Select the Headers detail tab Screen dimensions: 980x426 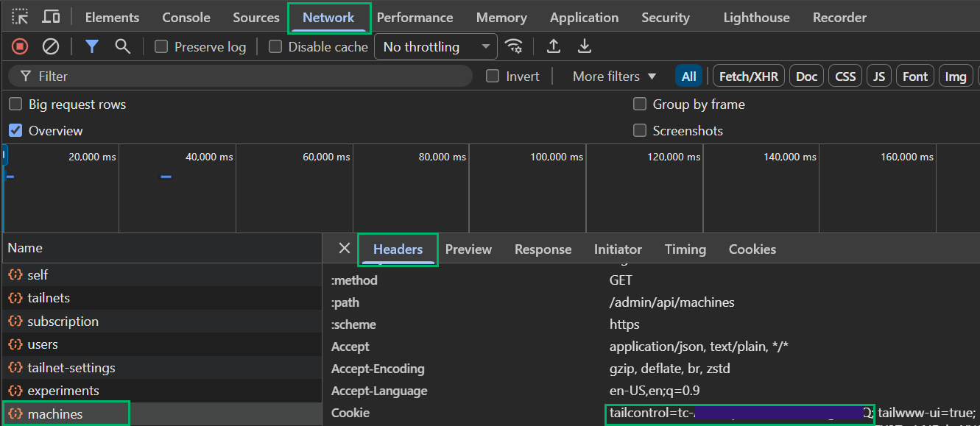pos(398,249)
